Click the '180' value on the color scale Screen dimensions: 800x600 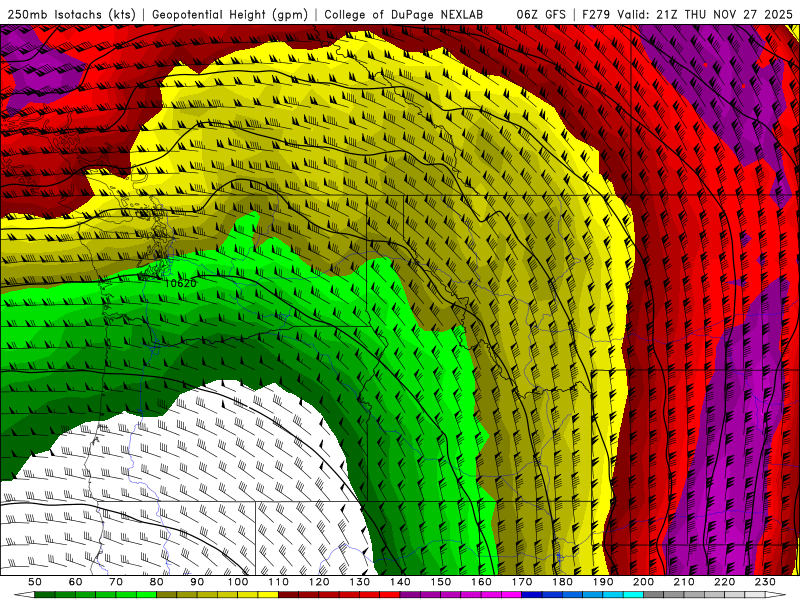pyautogui.click(x=562, y=582)
